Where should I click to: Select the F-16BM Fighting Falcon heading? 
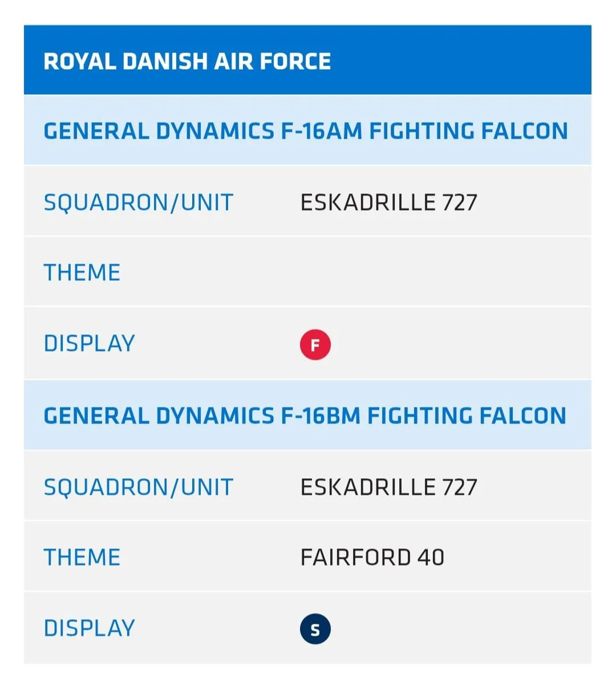(x=305, y=416)
